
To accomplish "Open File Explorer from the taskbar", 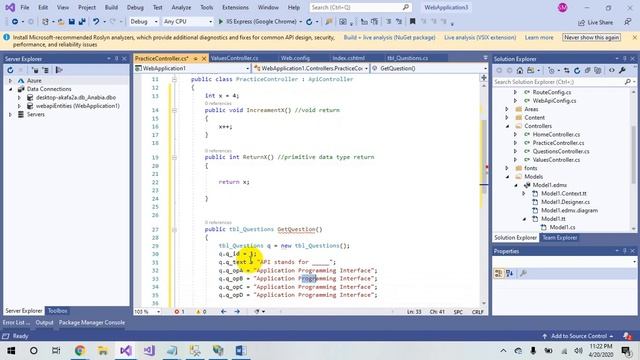I will (103, 351).
